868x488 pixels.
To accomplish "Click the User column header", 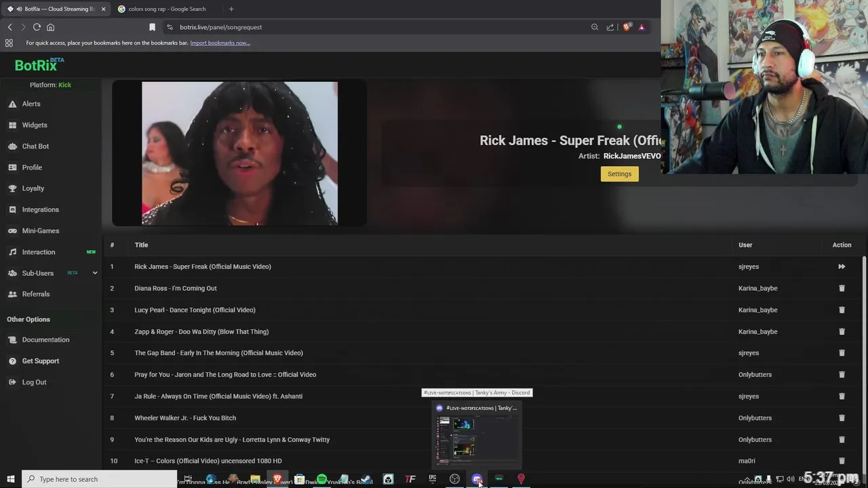I will point(745,245).
